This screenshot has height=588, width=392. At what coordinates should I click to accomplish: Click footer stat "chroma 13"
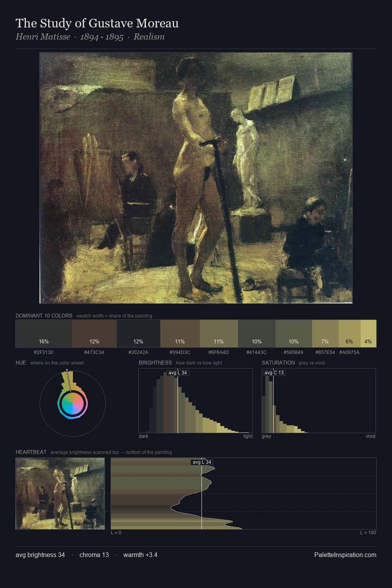coord(94,555)
